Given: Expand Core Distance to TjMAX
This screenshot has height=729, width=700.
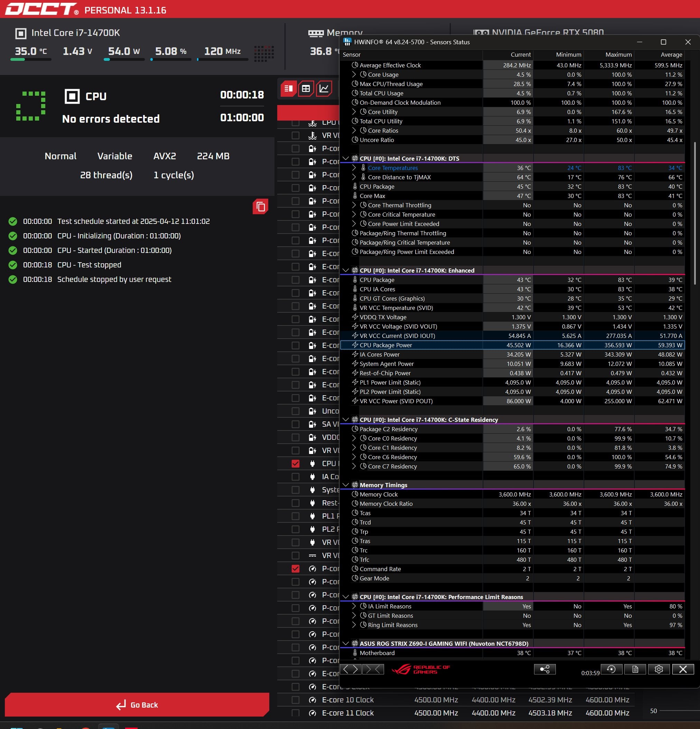Looking at the screenshot, I should point(354,177).
